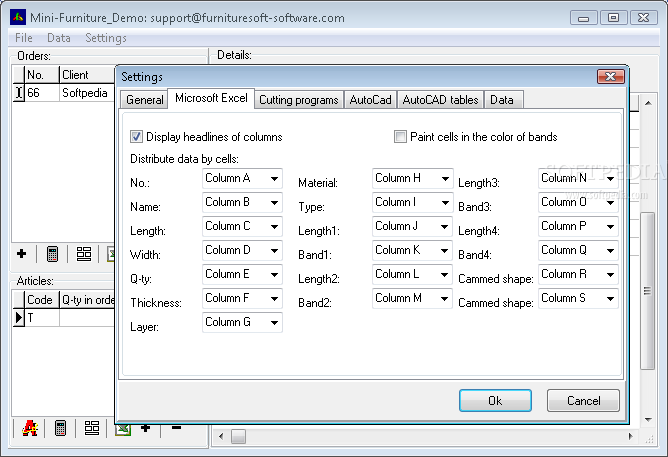Image resolution: width=668 pixels, height=457 pixels.
Task: Click the Mini-Furniture app icon in the title bar
Action: point(18,17)
